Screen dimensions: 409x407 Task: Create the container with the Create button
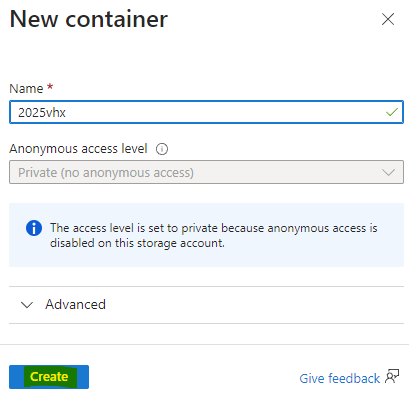pyautogui.click(x=49, y=377)
